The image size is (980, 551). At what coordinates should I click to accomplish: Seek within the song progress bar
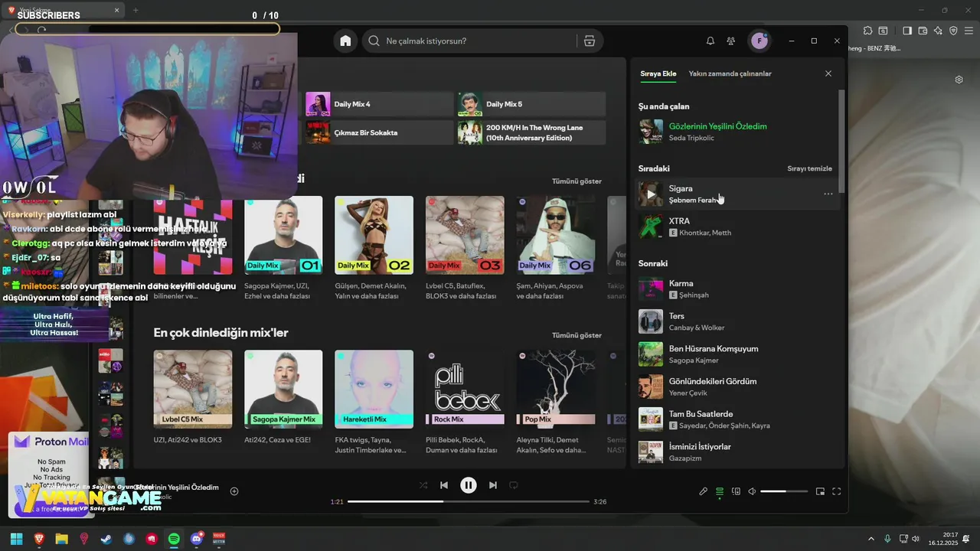tap(469, 502)
